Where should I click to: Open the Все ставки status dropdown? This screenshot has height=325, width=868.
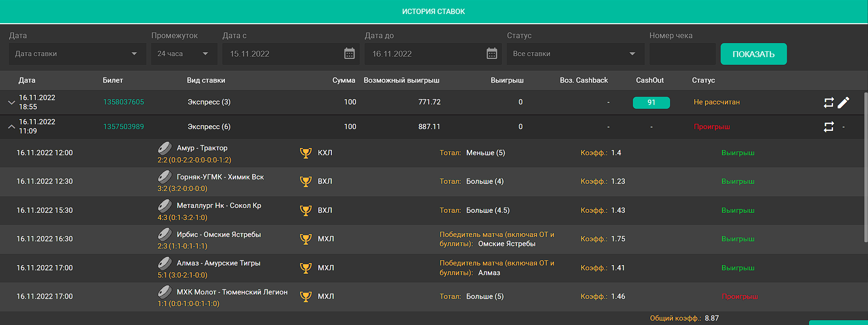coord(575,54)
